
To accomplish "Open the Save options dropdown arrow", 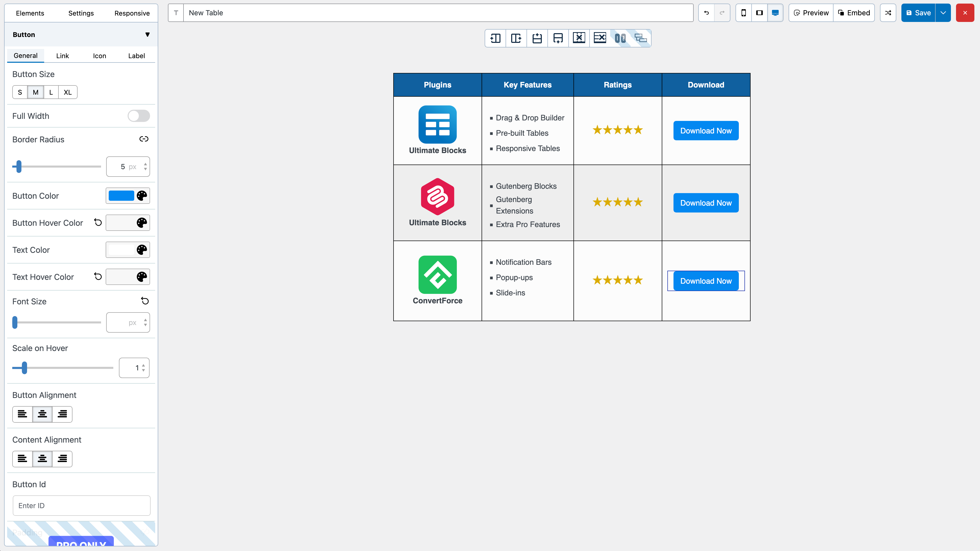I will point(943,13).
